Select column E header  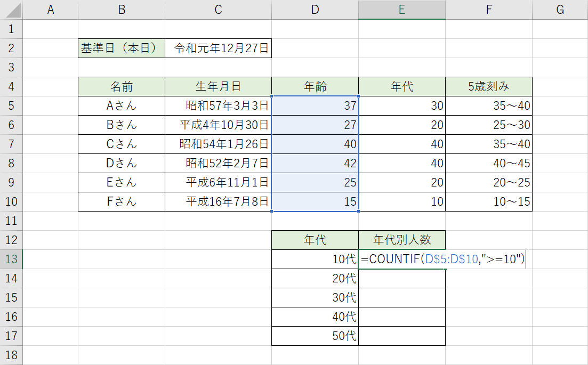(402, 10)
